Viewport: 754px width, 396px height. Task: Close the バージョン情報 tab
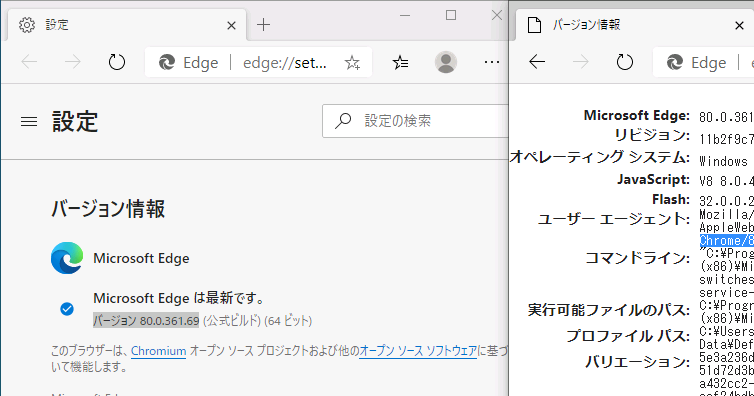pos(740,25)
